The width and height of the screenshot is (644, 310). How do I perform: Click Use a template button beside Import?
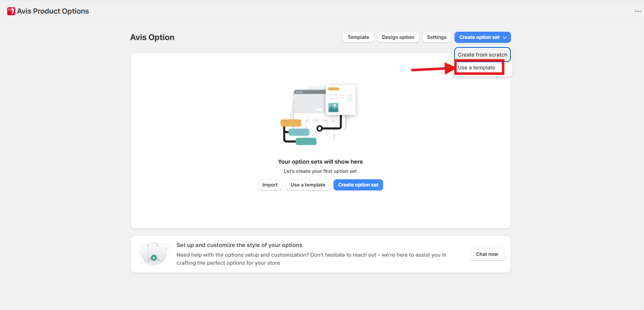click(x=308, y=185)
